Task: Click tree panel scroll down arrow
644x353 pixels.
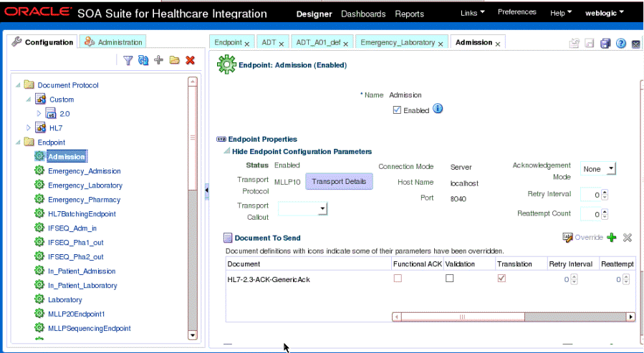Action: [192, 335]
